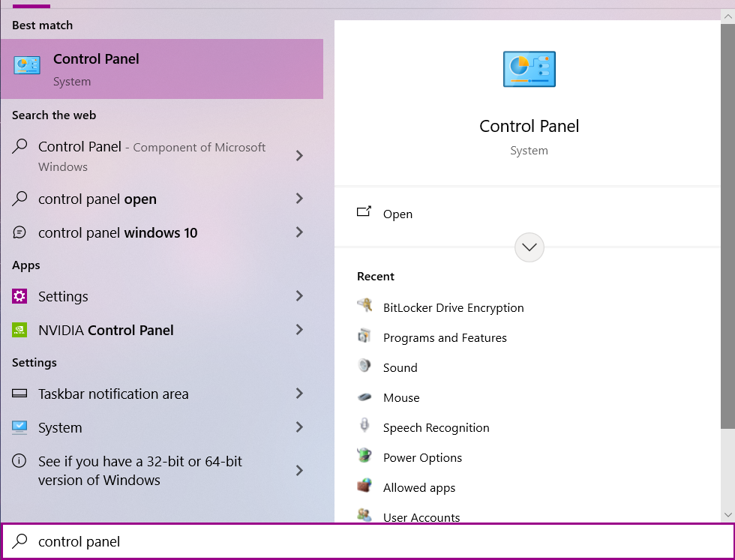This screenshot has width=735, height=560.
Task: Expand additional actions with the down chevron
Action: pos(529,247)
